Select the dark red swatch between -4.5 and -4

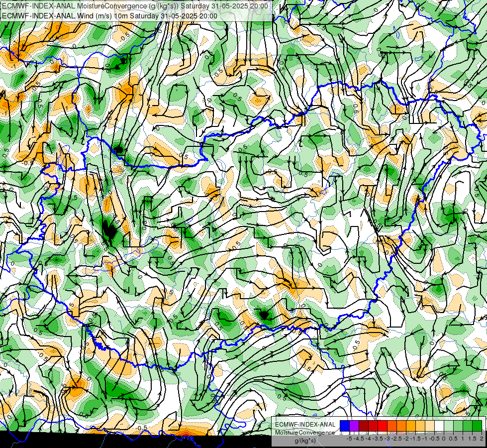click(364, 426)
